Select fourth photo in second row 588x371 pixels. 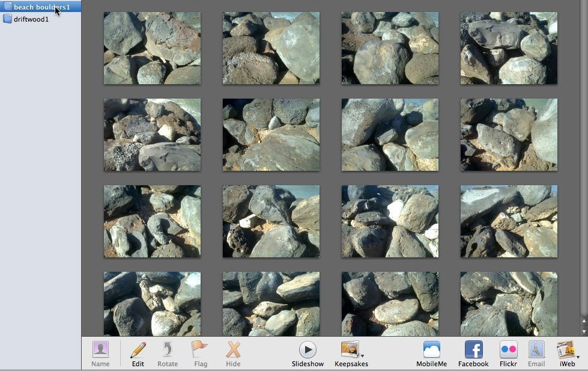point(509,135)
